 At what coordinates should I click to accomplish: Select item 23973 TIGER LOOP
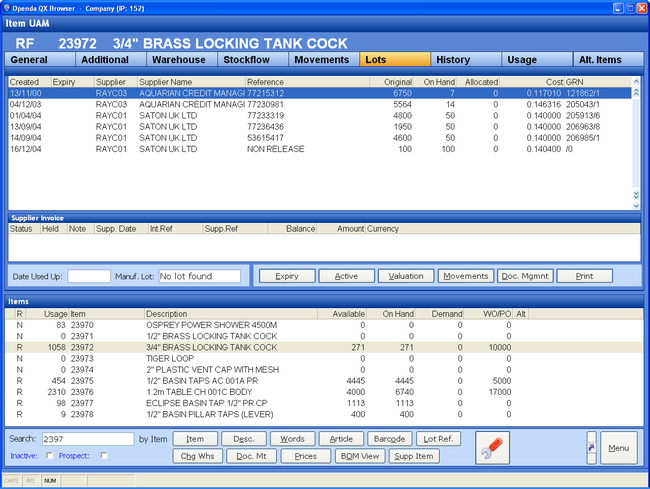324,359
